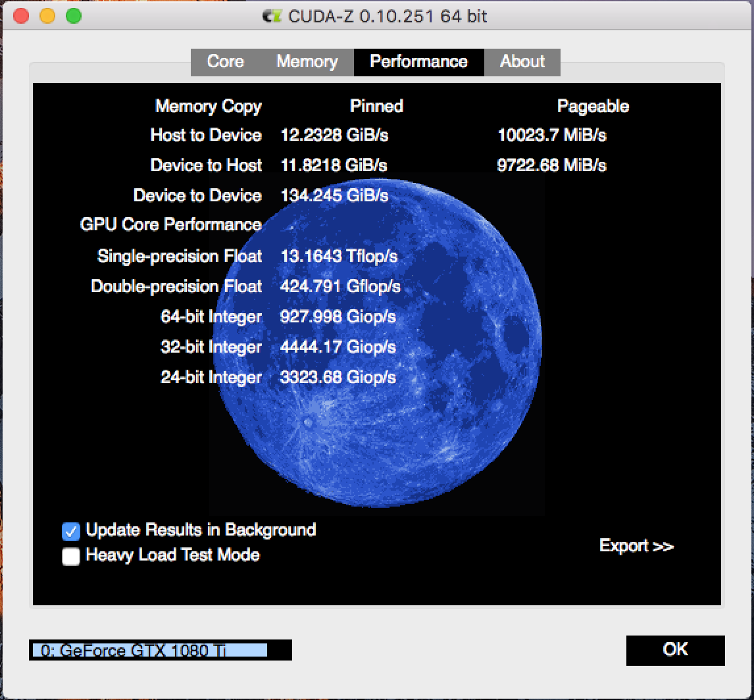Image resolution: width=754 pixels, height=700 pixels.
Task: Select the Performance tab
Action: point(419,62)
